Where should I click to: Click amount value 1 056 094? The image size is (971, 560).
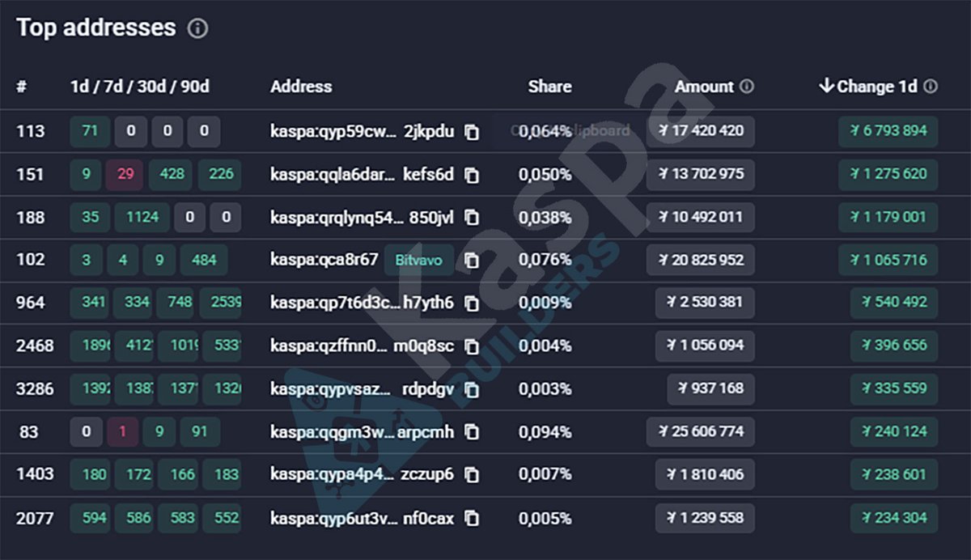tap(706, 346)
